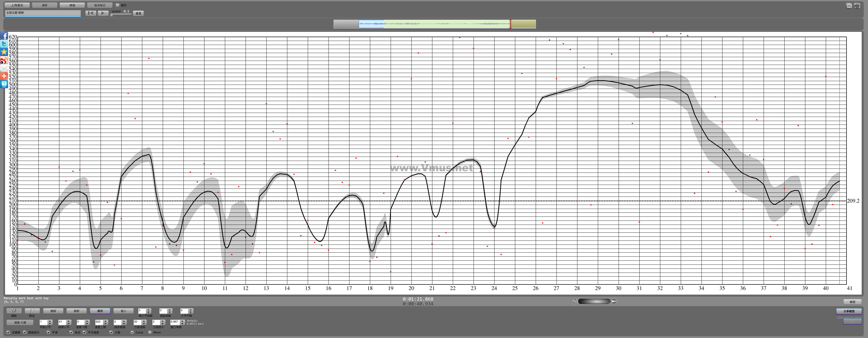868x338 pixels.
Task: Click the email envelope sidebar icon
Action: (x=4, y=68)
